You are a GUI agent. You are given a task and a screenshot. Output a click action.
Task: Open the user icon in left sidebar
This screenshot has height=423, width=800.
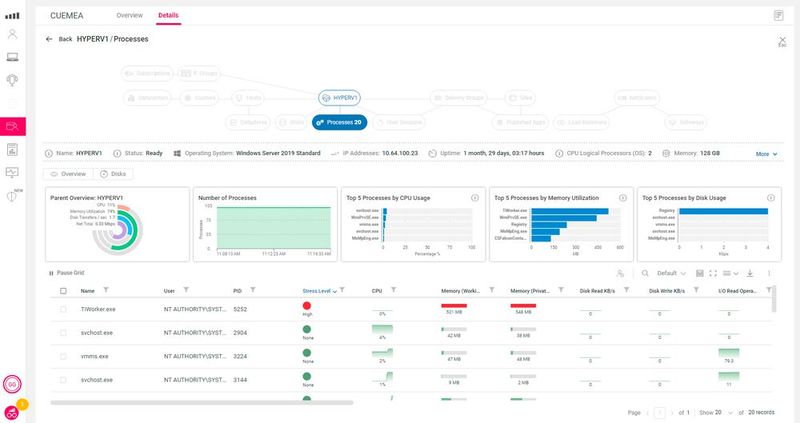click(x=13, y=34)
